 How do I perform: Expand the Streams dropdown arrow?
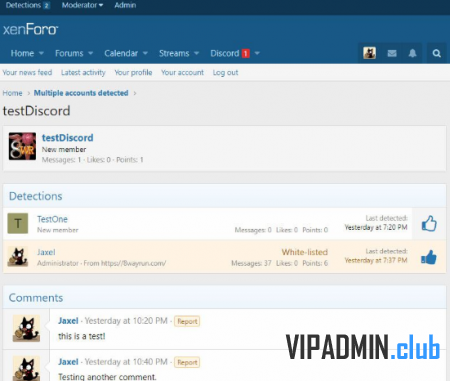click(196, 53)
